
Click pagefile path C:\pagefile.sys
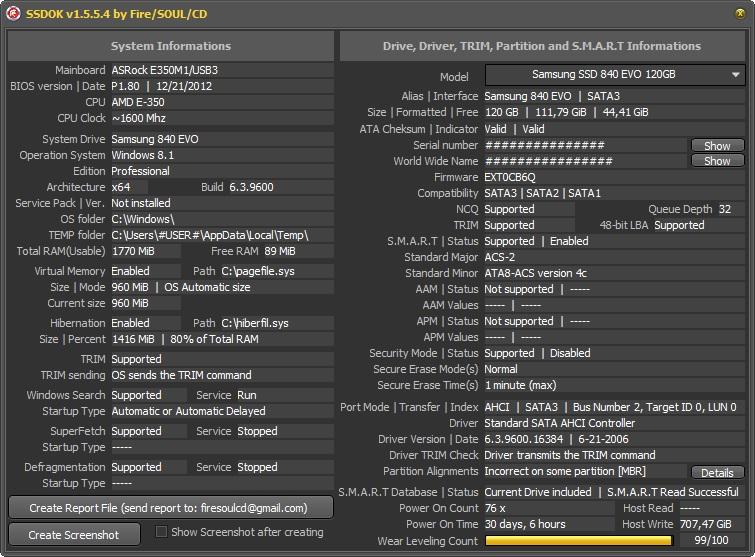coord(258,271)
